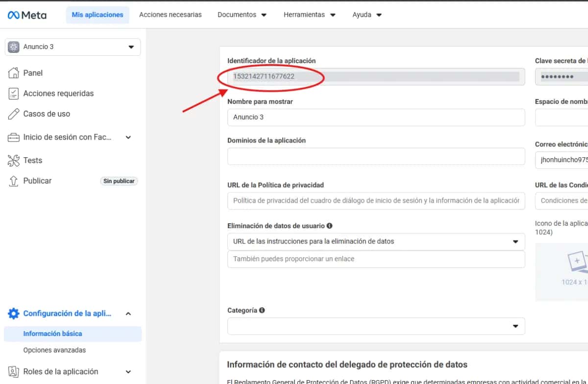
Task: Click the Tests tools icon
Action: point(14,160)
